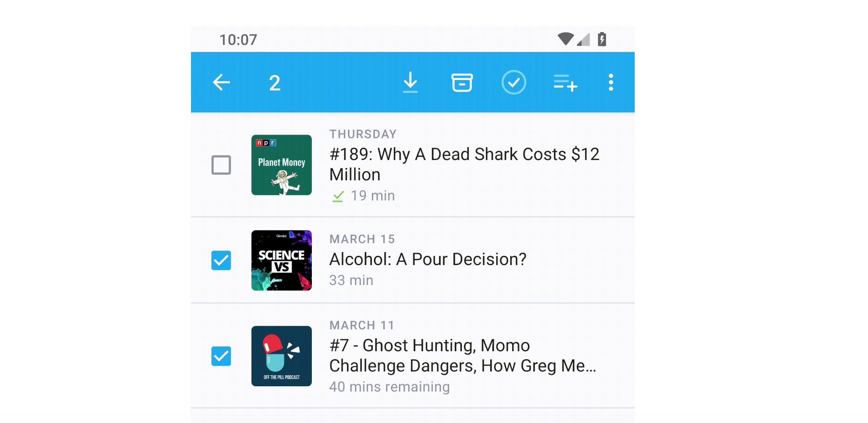868x423 pixels.
Task: Open the Ghost Hunting, Momo Challenge episode
Action: 461,355
